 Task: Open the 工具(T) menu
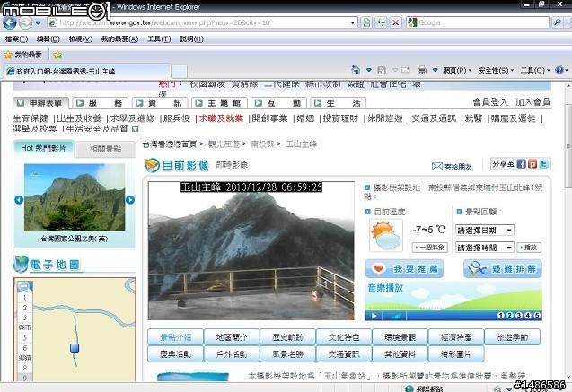(159, 39)
